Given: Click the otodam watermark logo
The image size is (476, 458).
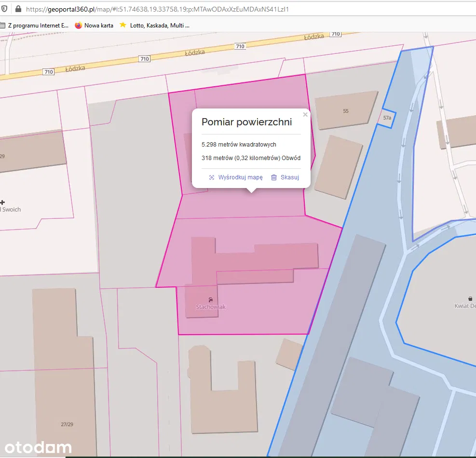Looking at the screenshot, I should pos(38,447).
